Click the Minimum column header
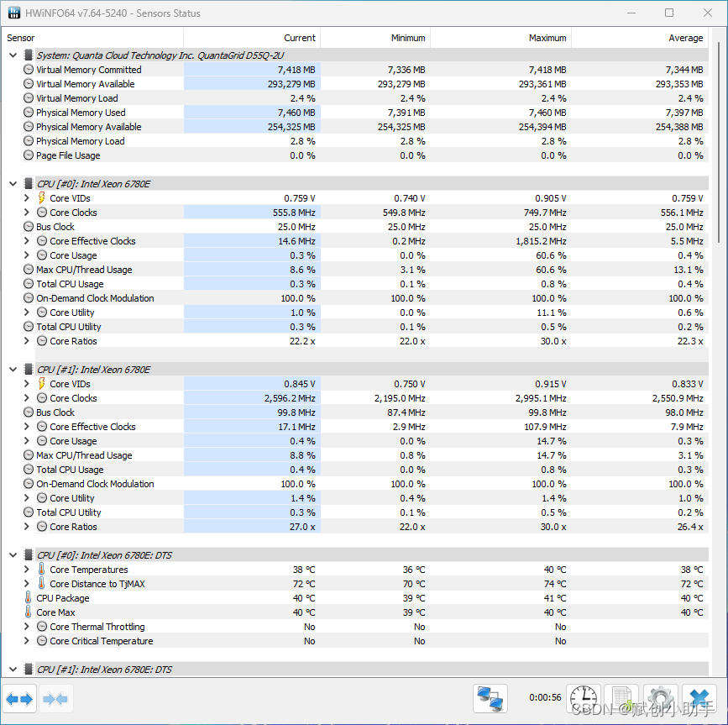The image size is (728, 725). tap(375, 38)
